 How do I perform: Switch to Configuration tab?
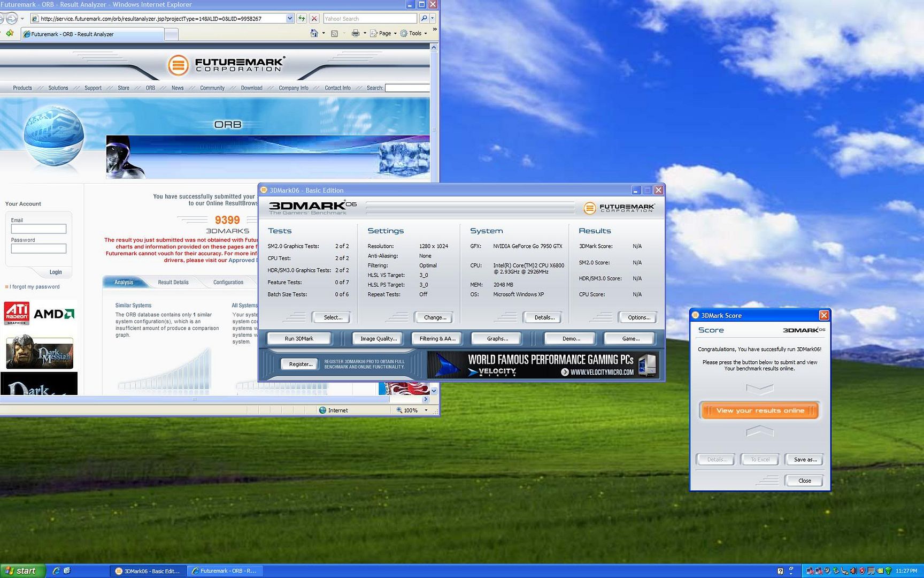tap(228, 282)
